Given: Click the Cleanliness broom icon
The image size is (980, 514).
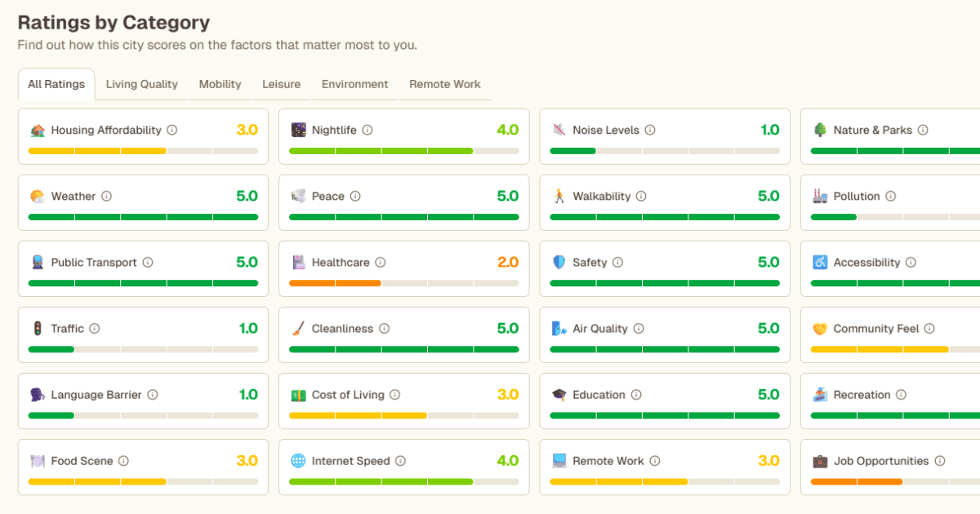Looking at the screenshot, I should (298, 329).
